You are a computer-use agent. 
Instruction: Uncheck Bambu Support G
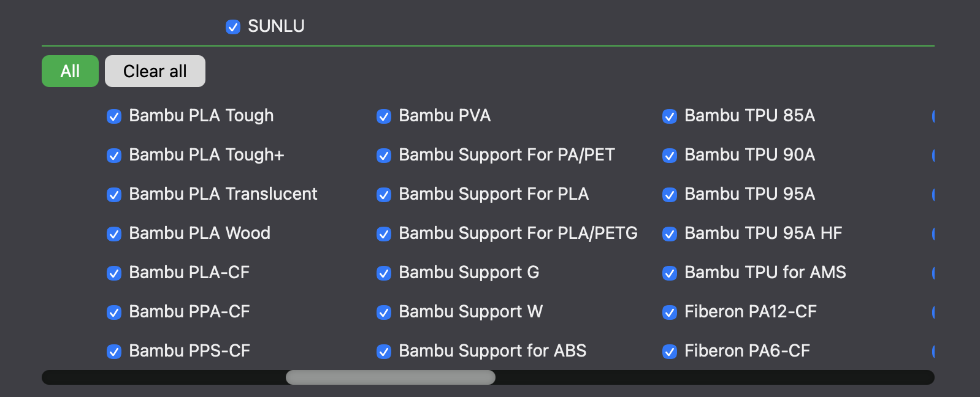click(384, 273)
